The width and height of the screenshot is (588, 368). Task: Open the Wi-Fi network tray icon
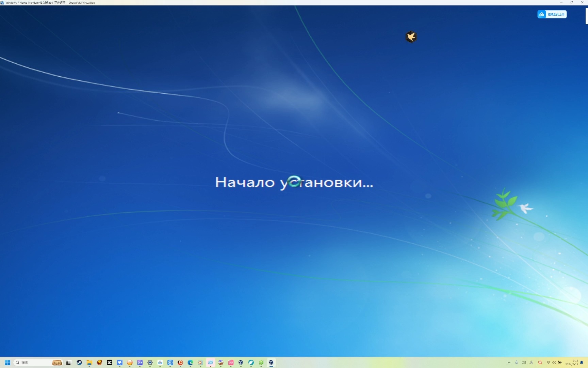(549, 363)
